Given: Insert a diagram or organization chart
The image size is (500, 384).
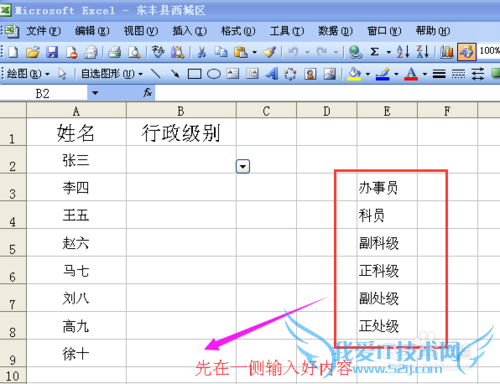Looking at the screenshot, I should [x=290, y=74].
